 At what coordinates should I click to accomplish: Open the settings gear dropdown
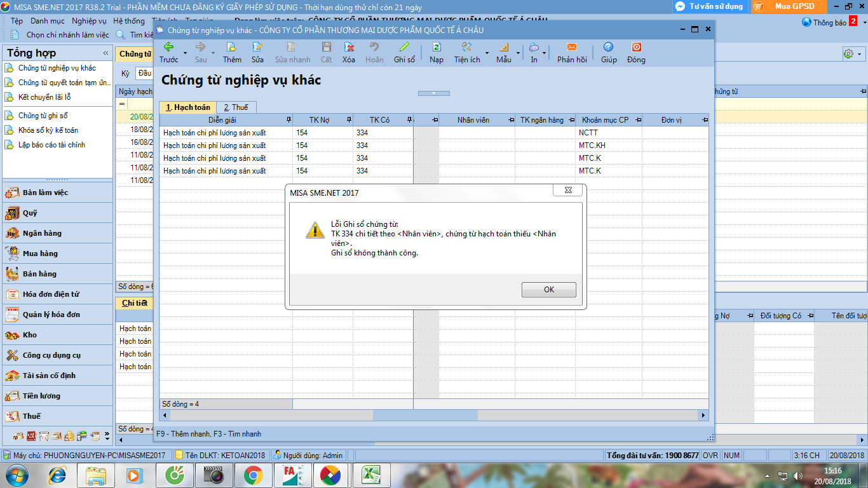point(852,54)
